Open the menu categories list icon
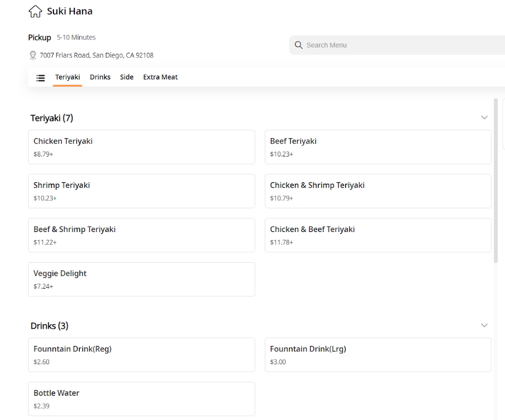Viewport: 505px width, 420px height. tap(40, 77)
